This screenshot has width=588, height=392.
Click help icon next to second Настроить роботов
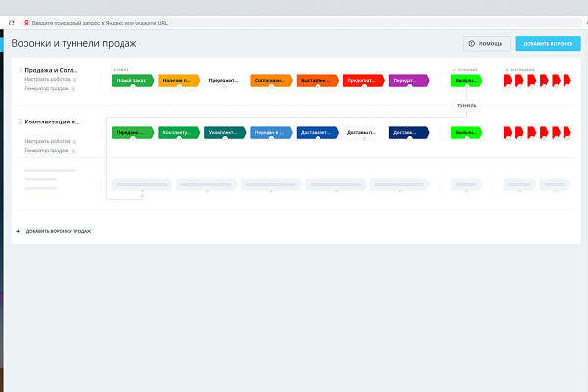coord(74,141)
